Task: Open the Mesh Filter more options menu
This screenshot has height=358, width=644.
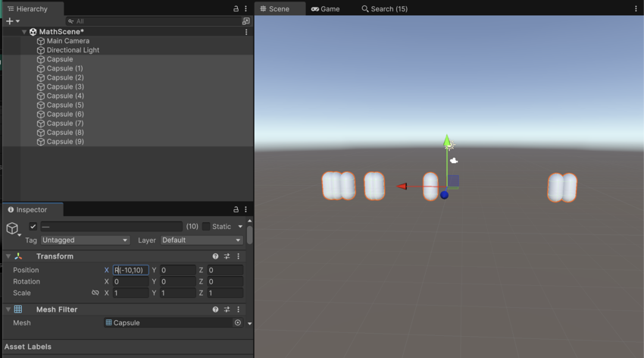Action: point(238,309)
